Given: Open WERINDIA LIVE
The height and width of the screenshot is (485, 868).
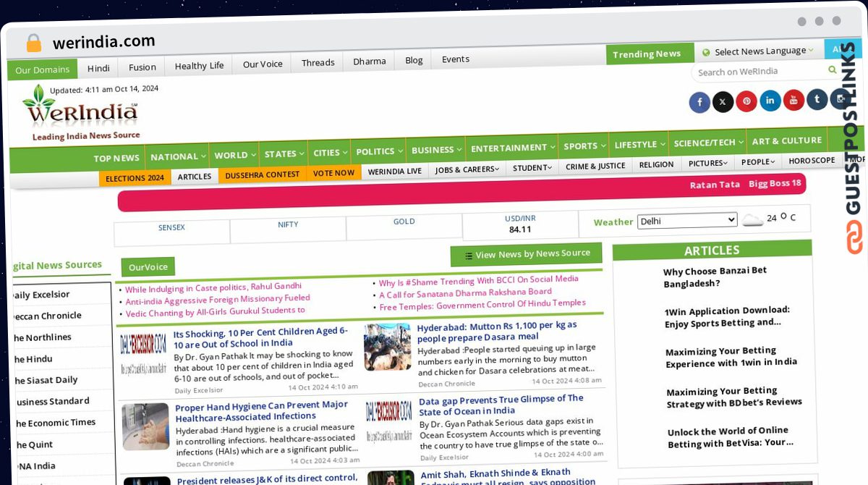Looking at the screenshot, I should tap(394, 172).
